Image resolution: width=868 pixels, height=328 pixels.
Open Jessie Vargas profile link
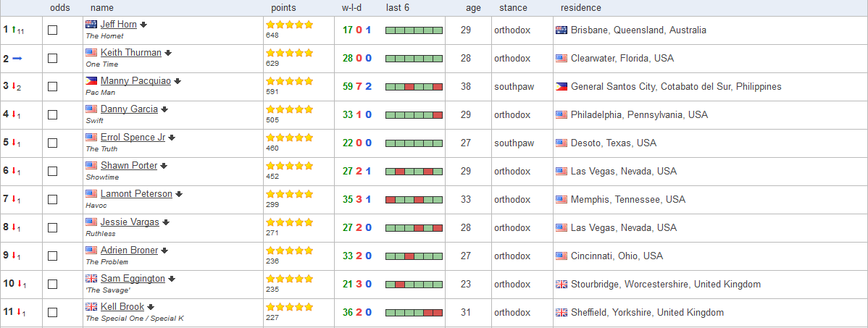[130, 222]
